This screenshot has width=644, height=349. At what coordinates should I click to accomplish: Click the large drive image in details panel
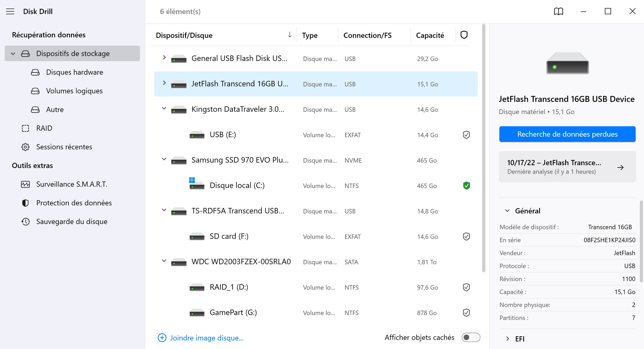point(567,63)
